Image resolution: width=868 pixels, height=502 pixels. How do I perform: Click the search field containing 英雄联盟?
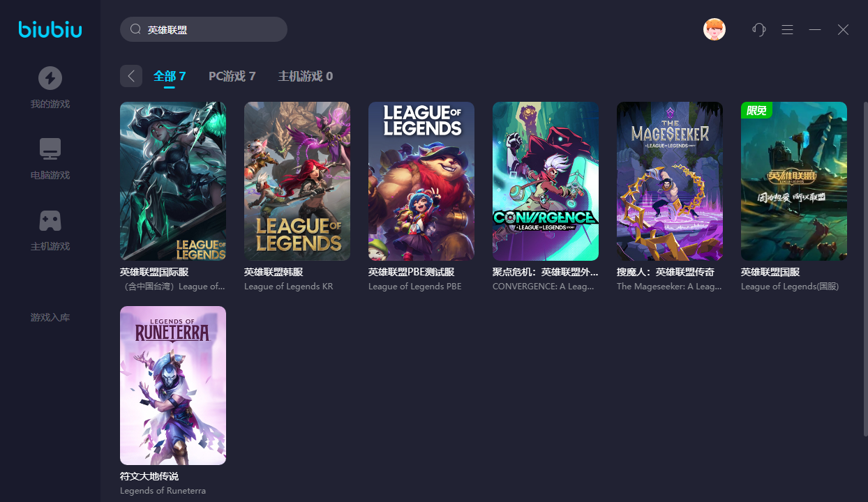tap(204, 29)
